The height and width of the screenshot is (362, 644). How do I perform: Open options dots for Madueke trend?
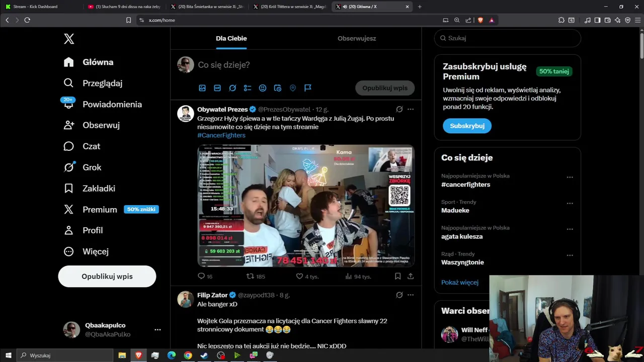(570, 204)
